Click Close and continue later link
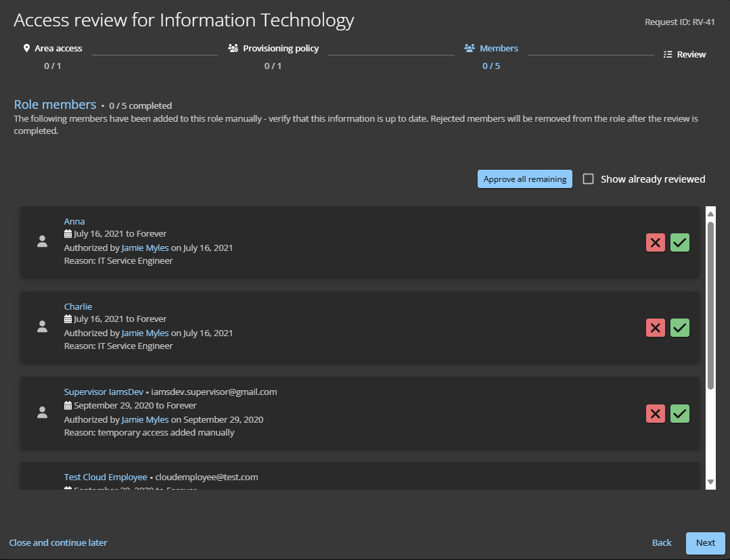Image resolution: width=730 pixels, height=560 pixels. (x=58, y=543)
